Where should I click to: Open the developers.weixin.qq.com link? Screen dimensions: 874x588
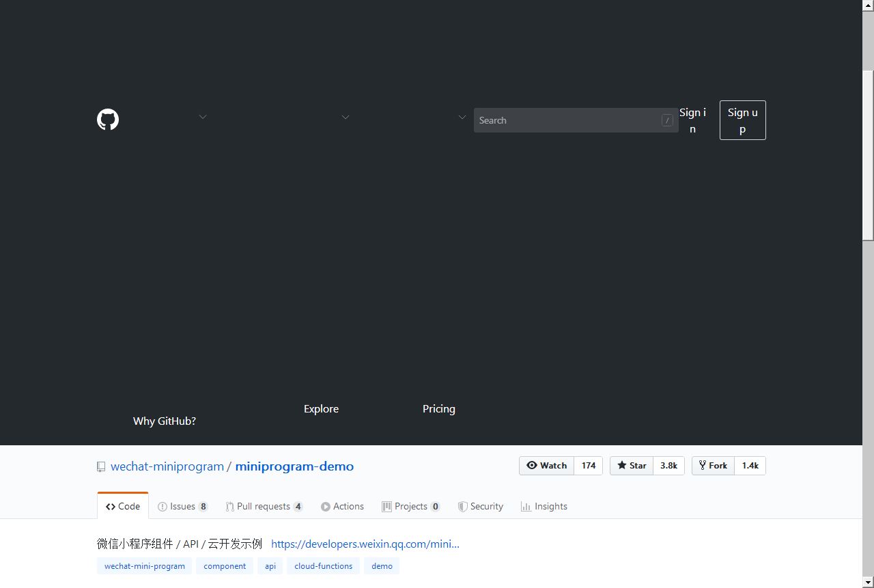pos(365,544)
